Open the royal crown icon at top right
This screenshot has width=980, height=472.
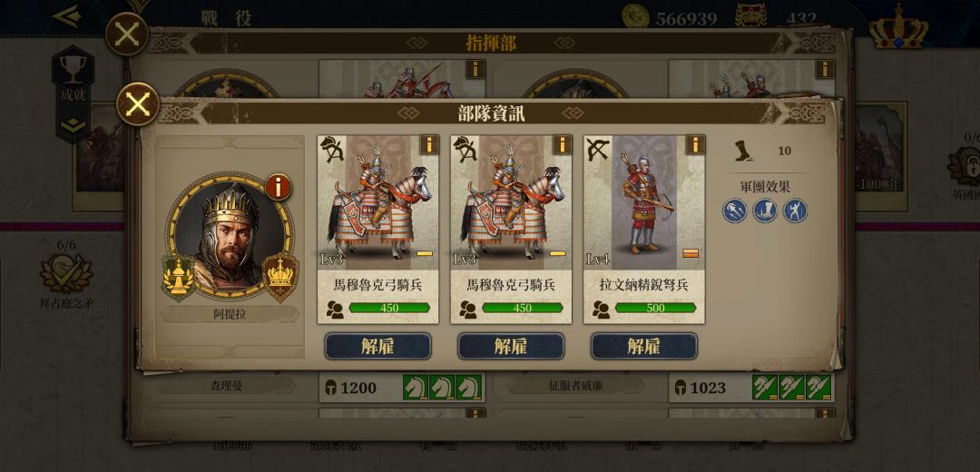(x=898, y=26)
